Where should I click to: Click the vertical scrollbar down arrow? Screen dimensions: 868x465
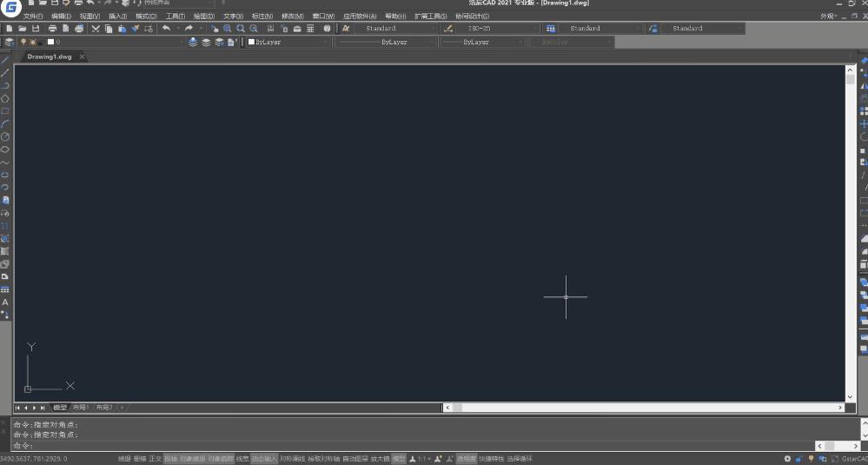click(x=851, y=397)
